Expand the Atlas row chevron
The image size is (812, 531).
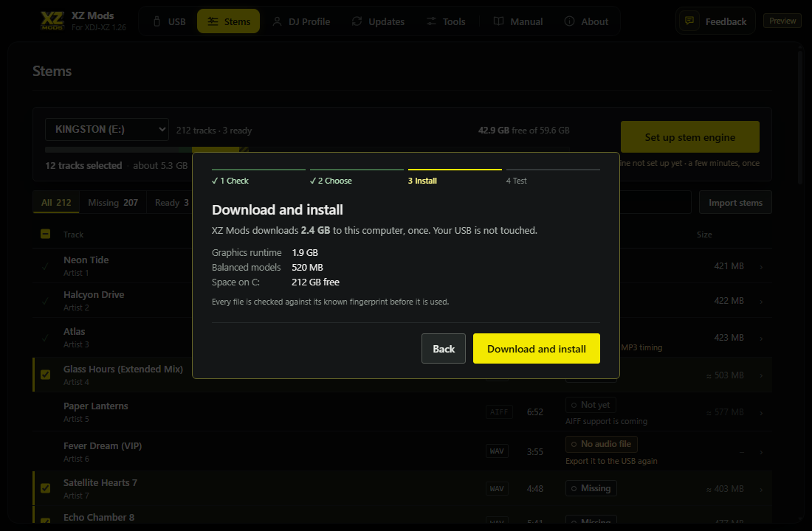point(761,338)
